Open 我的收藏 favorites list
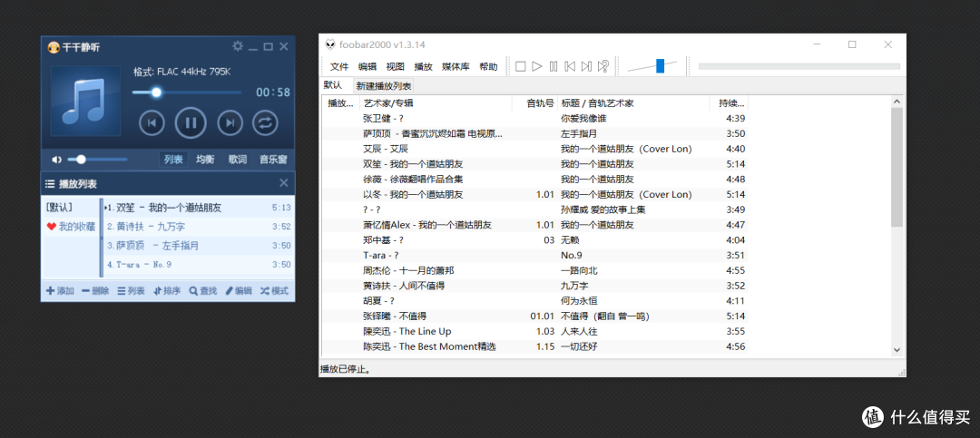This screenshot has height=438, width=980. (x=72, y=226)
